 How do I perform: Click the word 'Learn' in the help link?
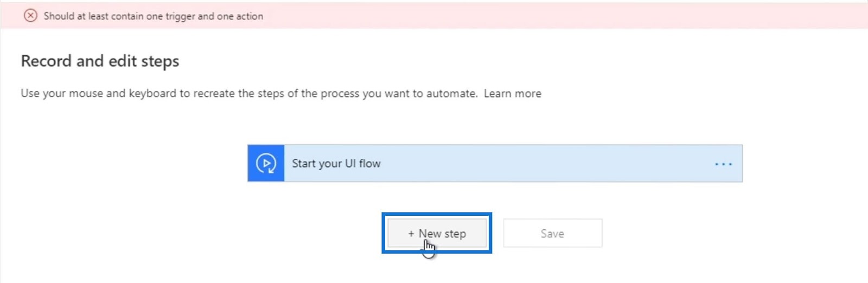tap(497, 93)
